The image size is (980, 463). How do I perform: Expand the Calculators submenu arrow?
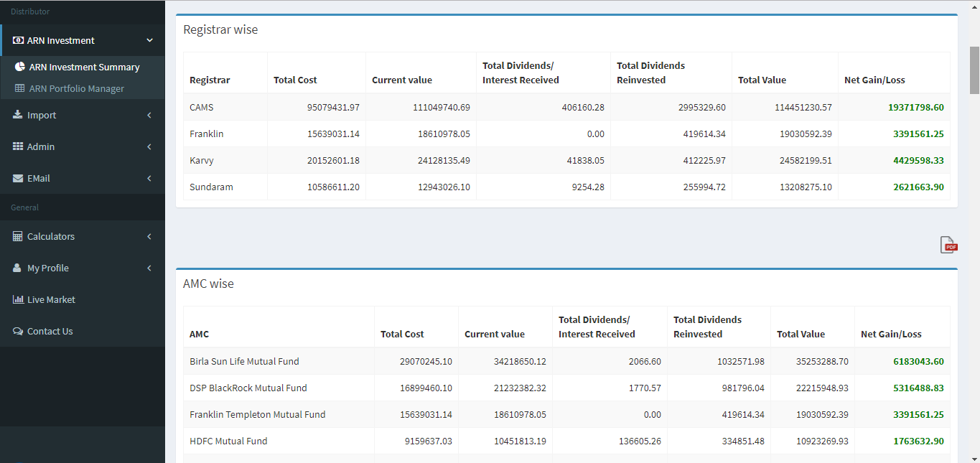[149, 236]
